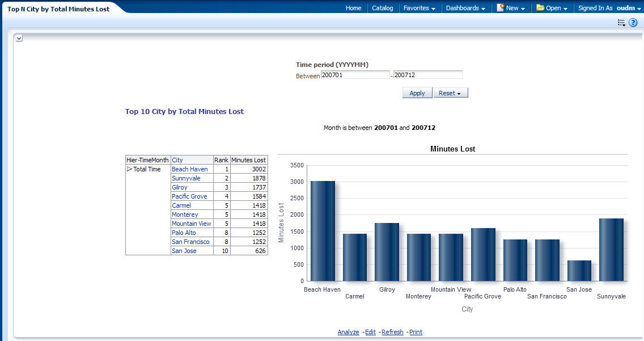Click the Hier-TimeMonth column header

[147, 160]
